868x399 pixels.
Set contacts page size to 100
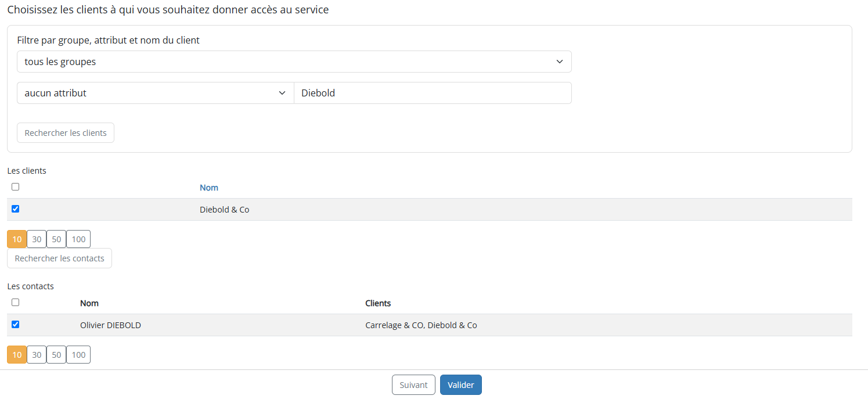78,355
